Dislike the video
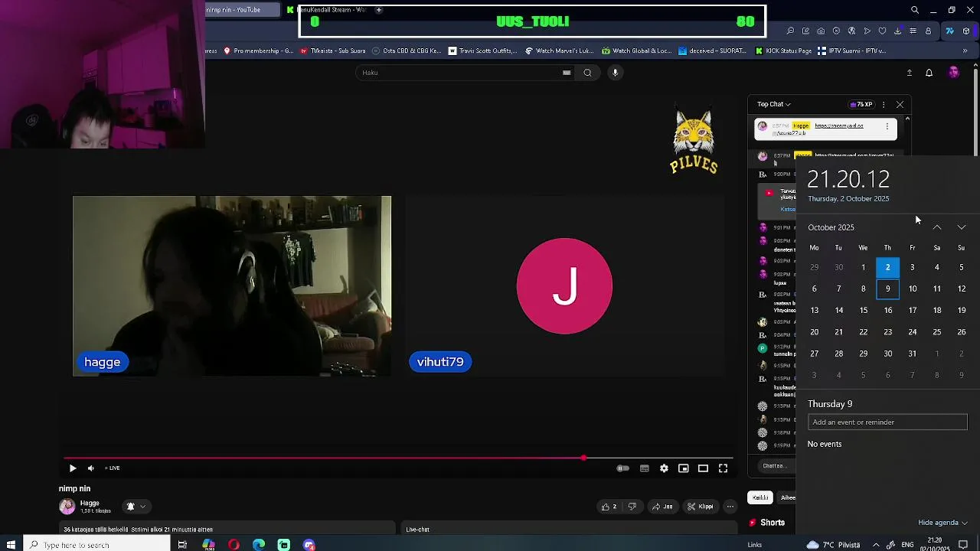The image size is (980, 551). tap(632, 507)
